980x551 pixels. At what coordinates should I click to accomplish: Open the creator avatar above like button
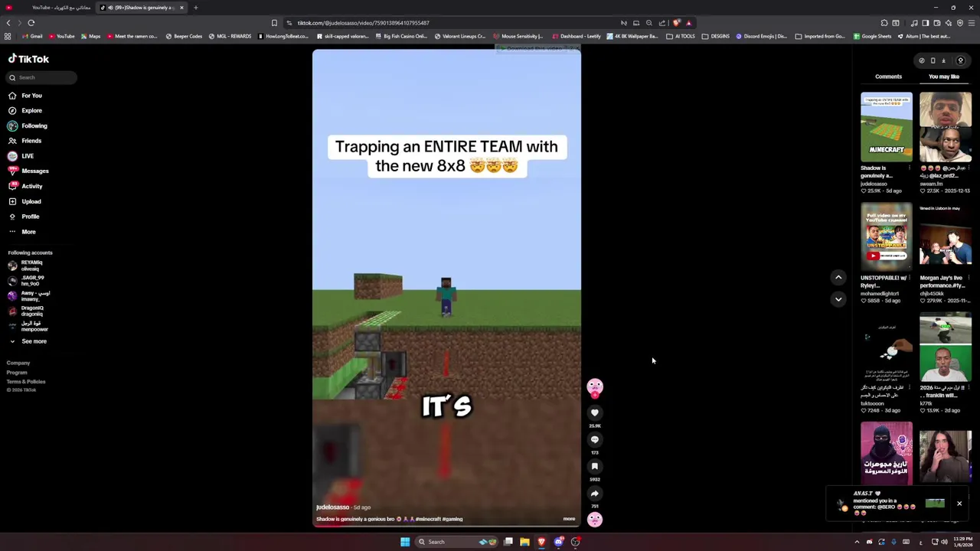[x=595, y=387]
